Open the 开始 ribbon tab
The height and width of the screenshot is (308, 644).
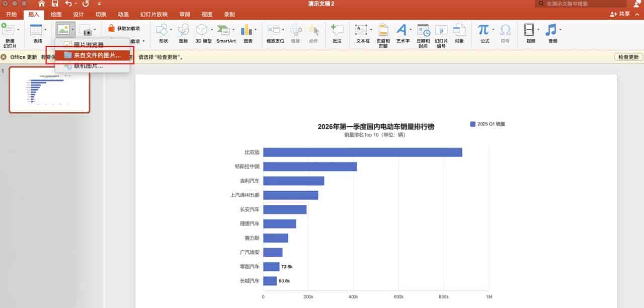point(12,15)
